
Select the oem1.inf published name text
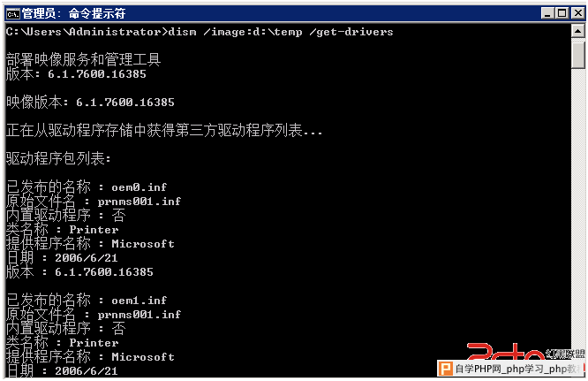(139, 301)
